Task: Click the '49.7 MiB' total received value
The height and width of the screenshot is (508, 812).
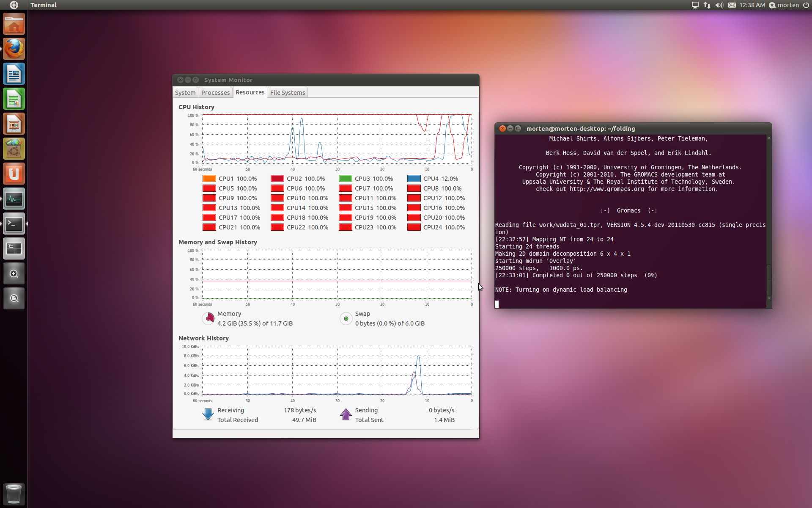Action: point(304,420)
